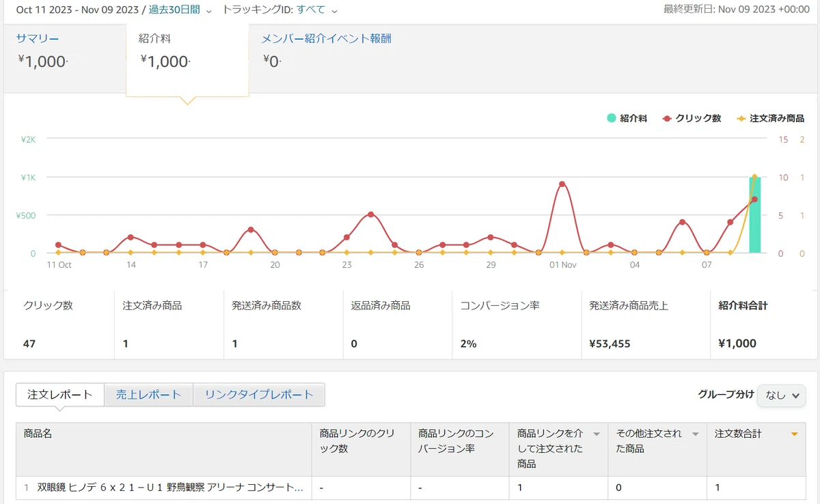Toggle the 紹介料 series in chart legend

(x=627, y=118)
